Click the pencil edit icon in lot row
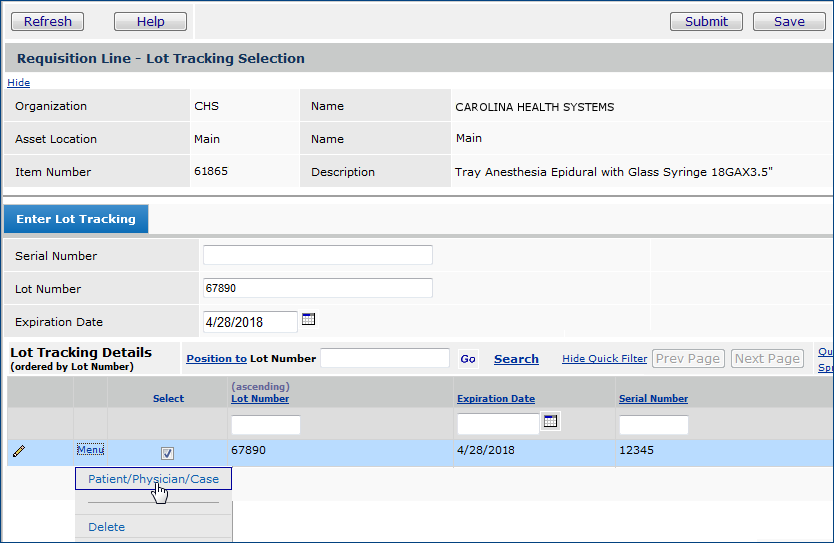The height and width of the screenshot is (543, 834). click(18, 452)
